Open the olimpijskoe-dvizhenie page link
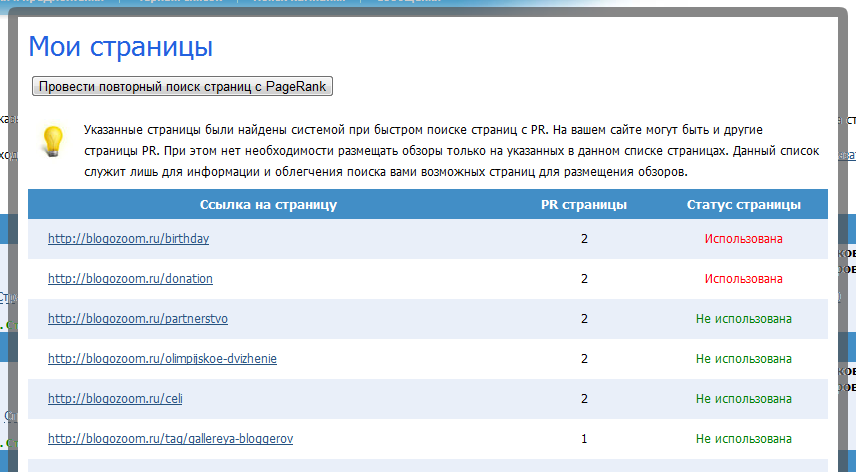 pyautogui.click(x=162, y=359)
